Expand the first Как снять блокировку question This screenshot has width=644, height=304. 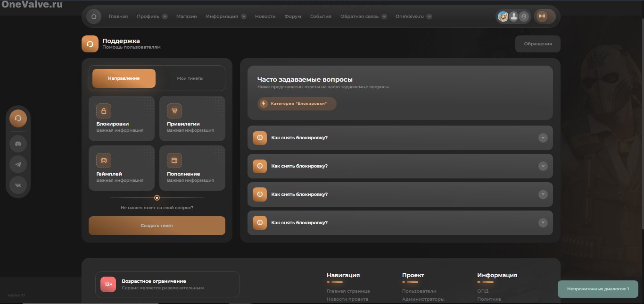click(400, 138)
